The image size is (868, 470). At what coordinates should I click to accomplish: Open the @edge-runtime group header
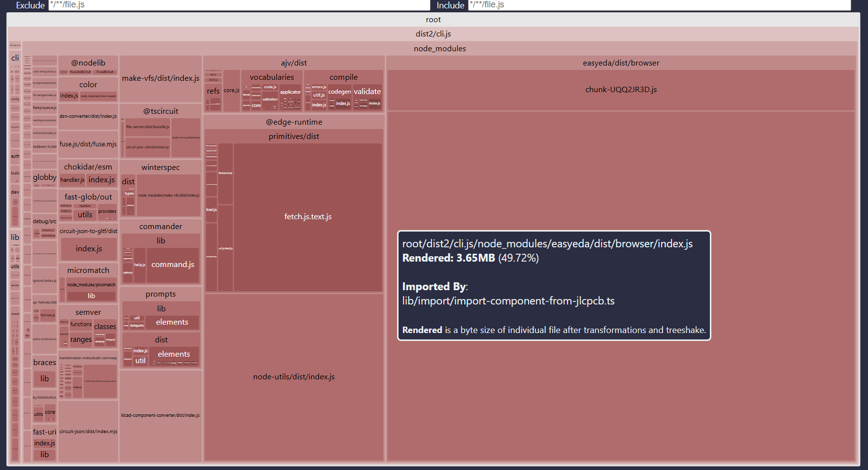pyautogui.click(x=294, y=122)
